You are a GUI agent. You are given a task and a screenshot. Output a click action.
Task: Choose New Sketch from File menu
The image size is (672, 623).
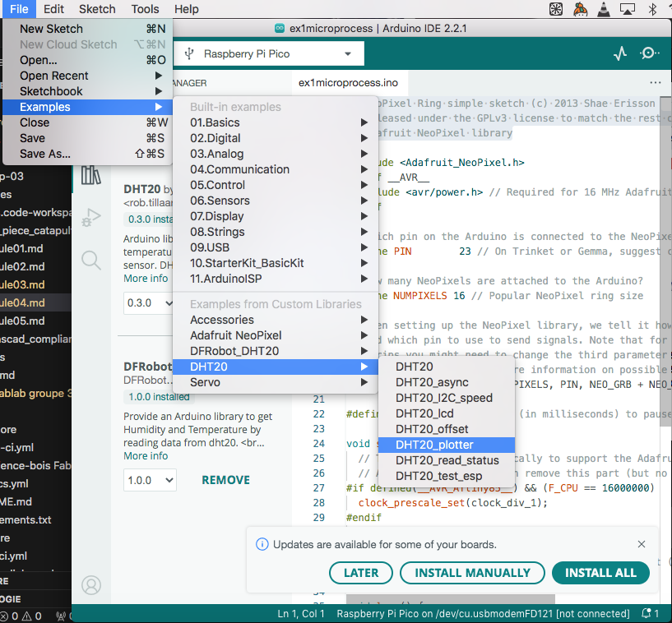pyautogui.click(x=87, y=29)
